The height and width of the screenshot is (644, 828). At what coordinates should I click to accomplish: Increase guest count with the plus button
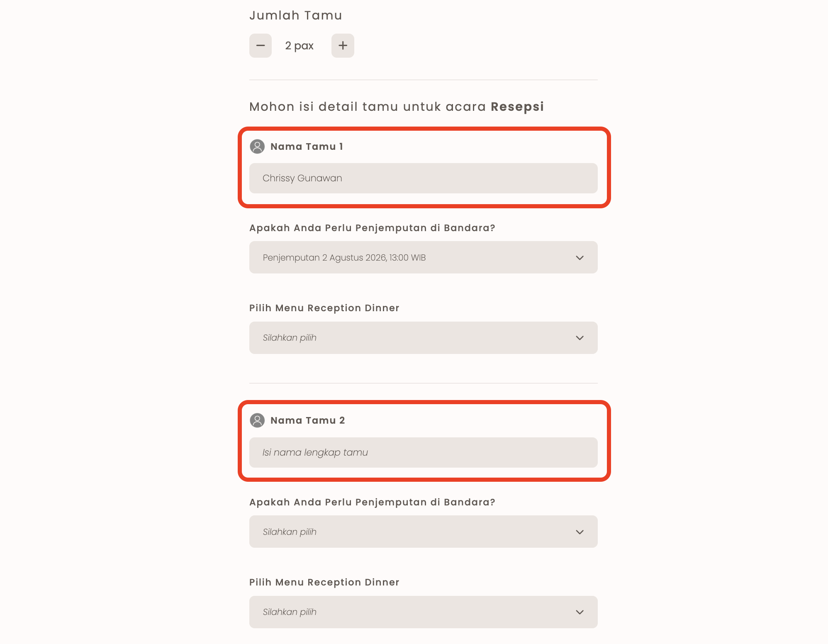click(x=343, y=46)
